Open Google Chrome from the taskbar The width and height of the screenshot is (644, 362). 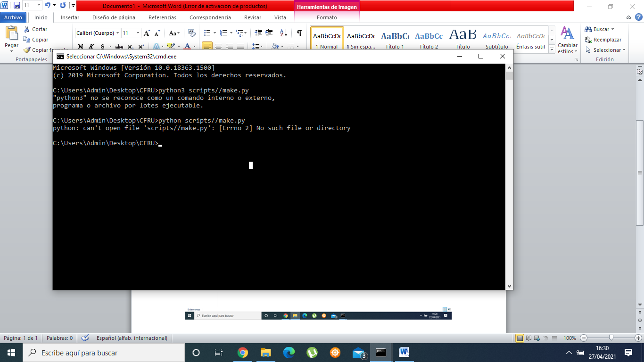[243, 353]
